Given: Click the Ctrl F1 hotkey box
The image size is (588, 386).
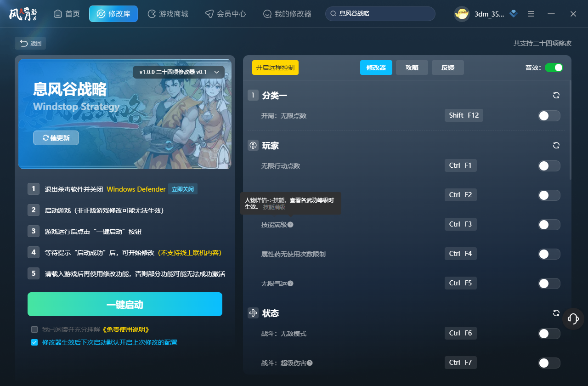Looking at the screenshot, I should coord(461,165).
